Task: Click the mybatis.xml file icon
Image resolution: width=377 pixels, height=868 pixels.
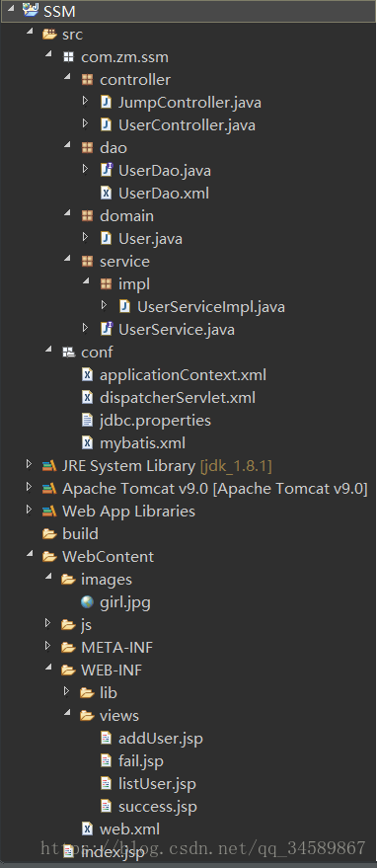Action: pyautogui.click(x=88, y=442)
